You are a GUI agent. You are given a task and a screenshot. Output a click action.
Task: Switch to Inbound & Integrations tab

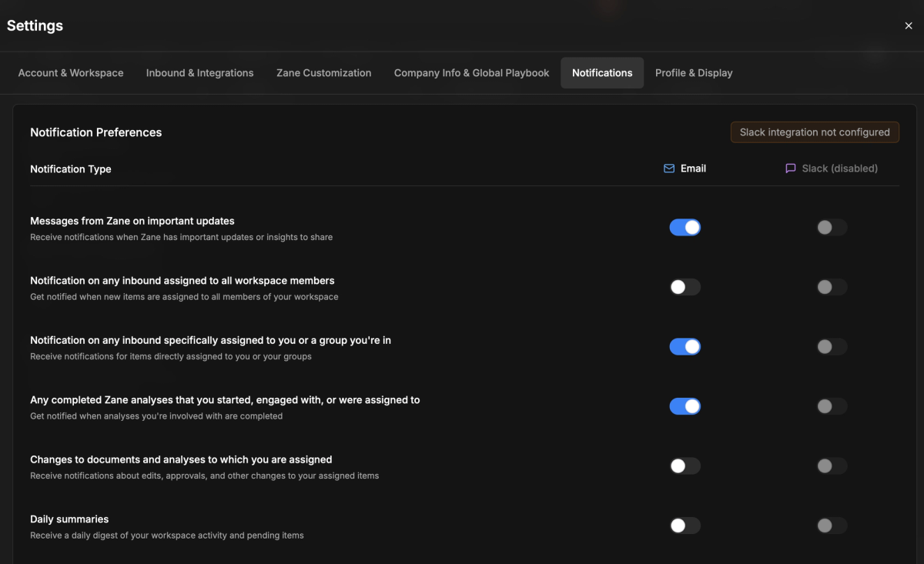tap(199, 73)
